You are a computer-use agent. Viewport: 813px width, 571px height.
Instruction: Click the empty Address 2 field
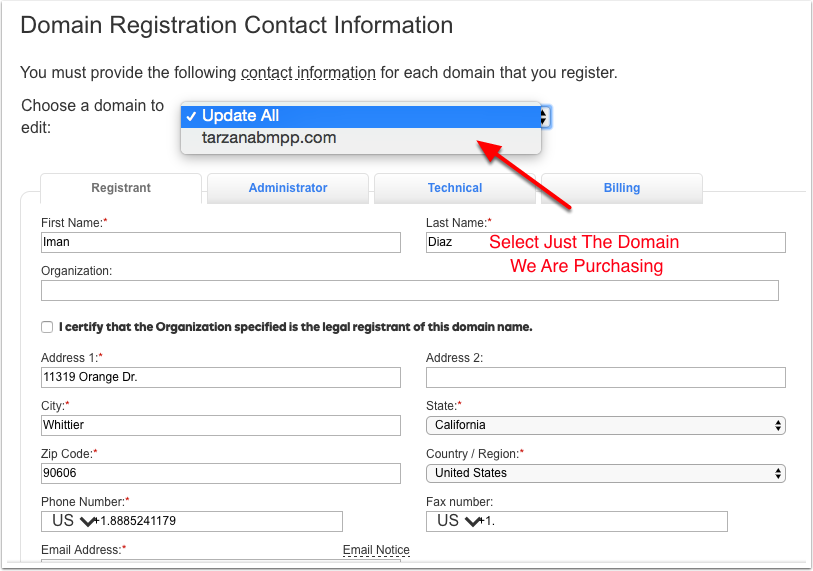click(606, 377)
